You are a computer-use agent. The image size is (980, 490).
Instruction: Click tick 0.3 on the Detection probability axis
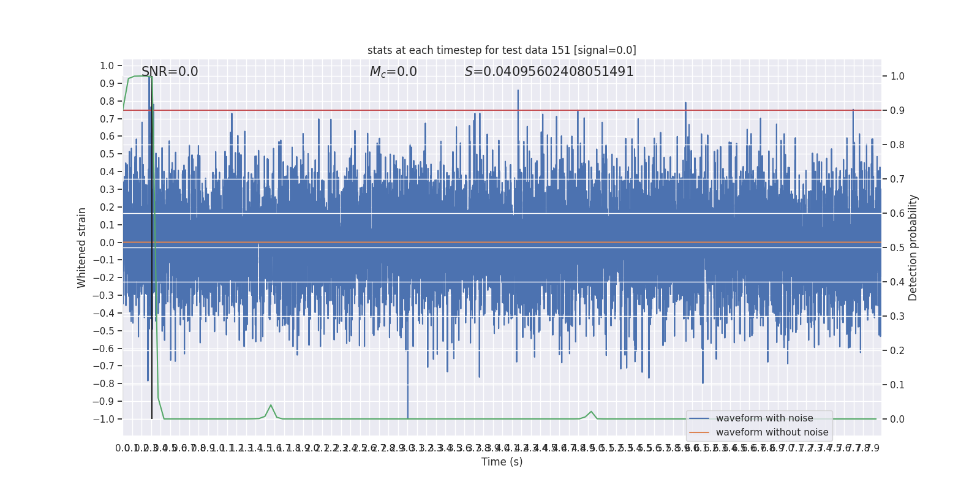click(x=897, y=316)
